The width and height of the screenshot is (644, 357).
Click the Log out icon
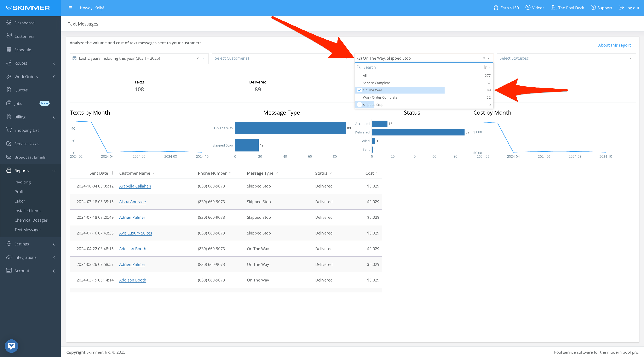click(x=621, y=8)
